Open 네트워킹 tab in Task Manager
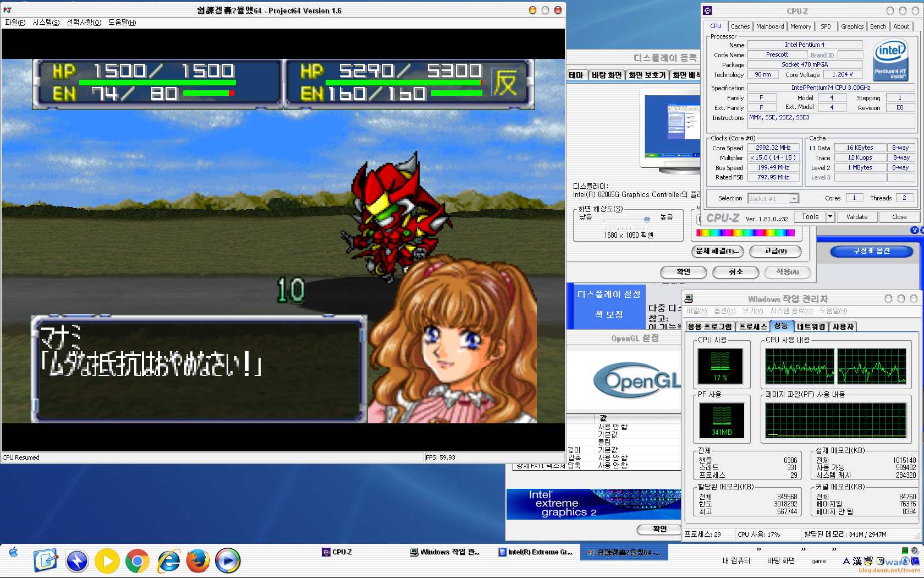Image resolution: width=924 pixels, height=578 pixels. pos(811,326)
